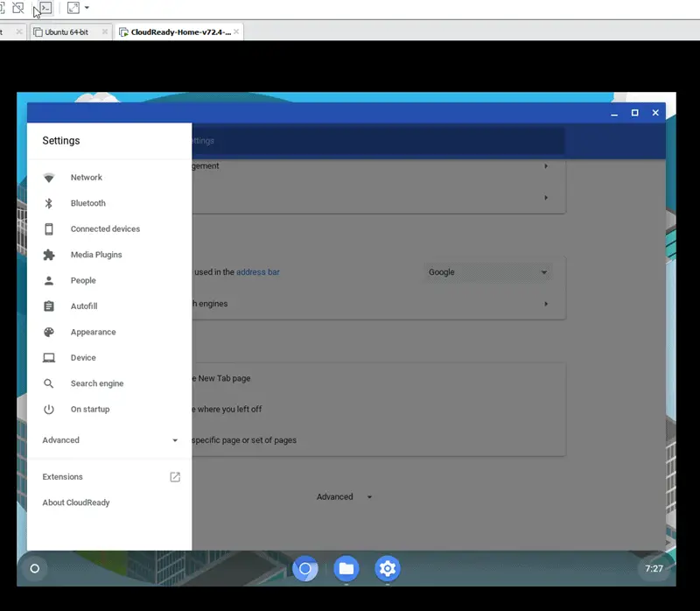Click the Media Plugins puzzle icon
Viewport: 700px width, 611px height.
tap(49, 255)
